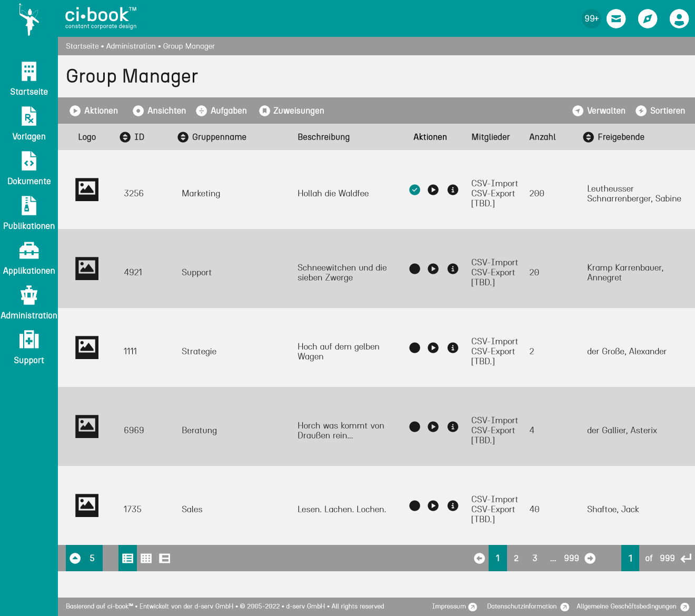
Task: Run play action for Support group row
Action: pos(433,269)
